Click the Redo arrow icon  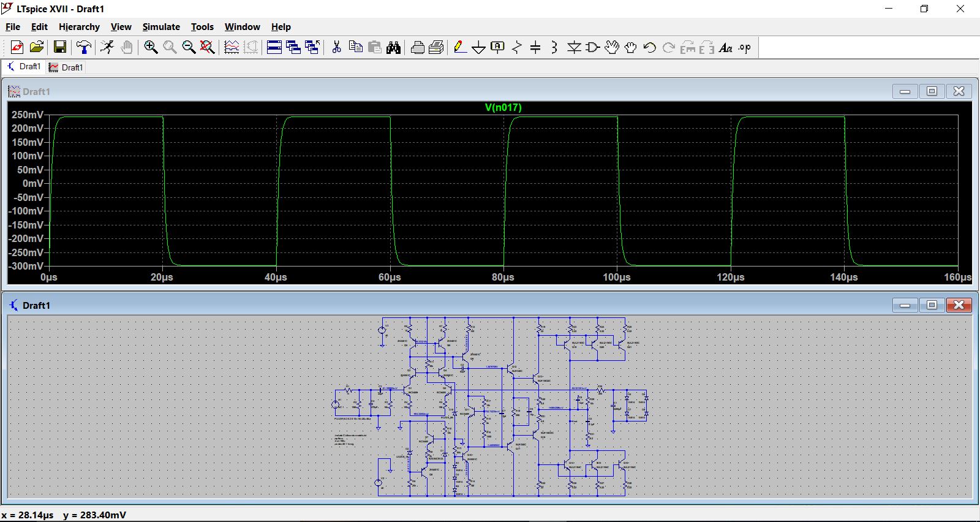[669, 47]
